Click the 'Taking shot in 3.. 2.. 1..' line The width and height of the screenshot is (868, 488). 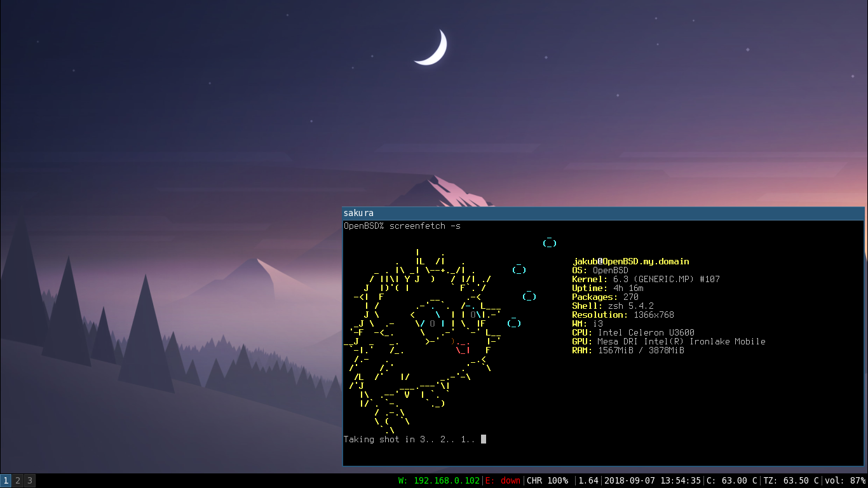tap(410, 440)
